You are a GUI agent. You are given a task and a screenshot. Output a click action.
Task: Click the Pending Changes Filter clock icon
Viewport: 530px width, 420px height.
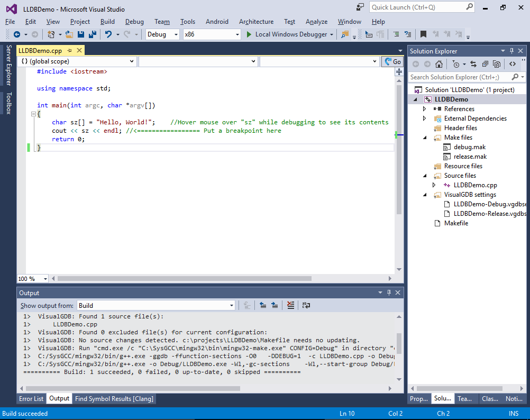click(456, 64)
